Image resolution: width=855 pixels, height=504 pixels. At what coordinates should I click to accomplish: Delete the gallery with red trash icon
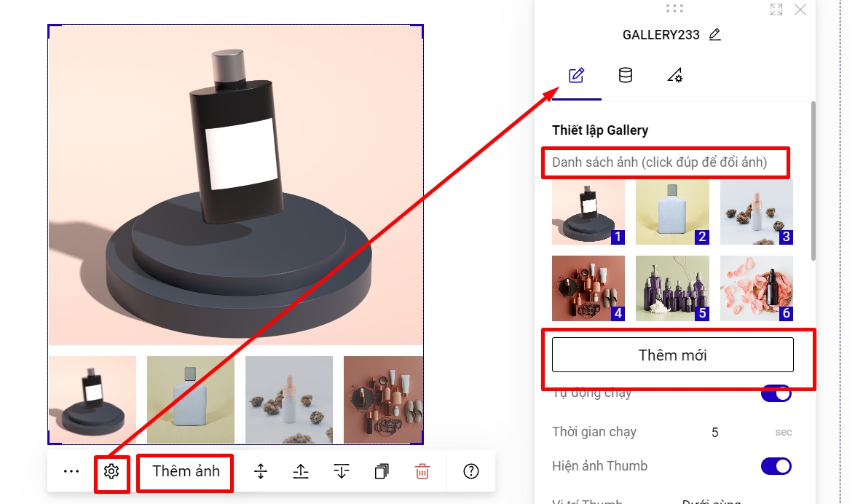tap(422, 471)
